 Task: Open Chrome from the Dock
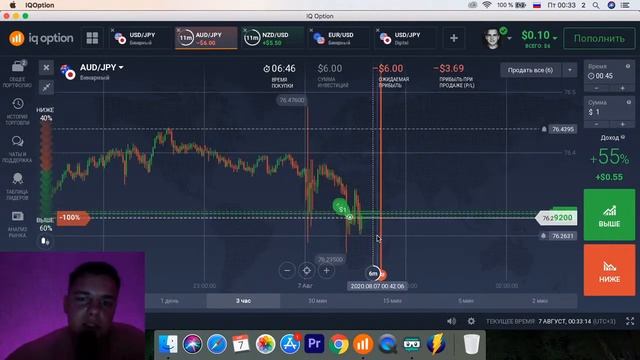338,344
